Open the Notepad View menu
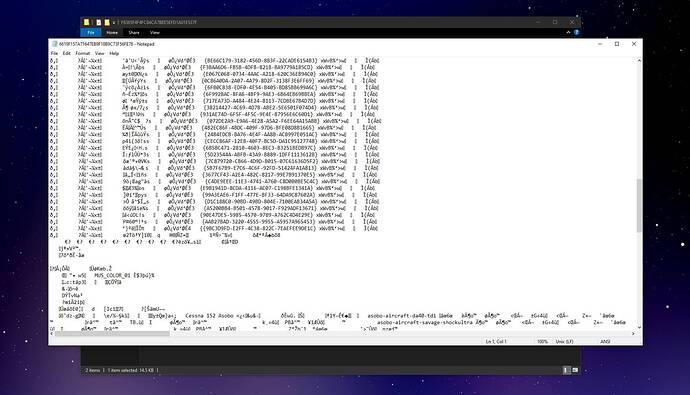The height and width of the screenshot is (395, 690). tap(100, 53)
